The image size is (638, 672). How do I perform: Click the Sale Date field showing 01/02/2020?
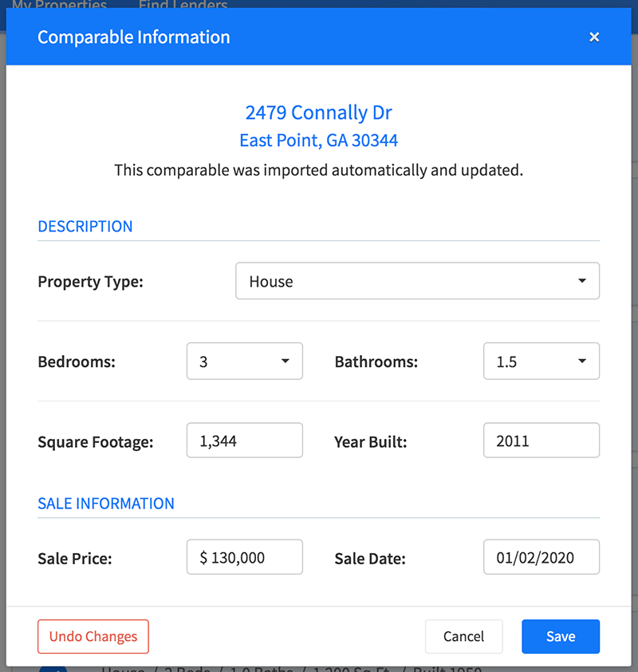[541, 556]
